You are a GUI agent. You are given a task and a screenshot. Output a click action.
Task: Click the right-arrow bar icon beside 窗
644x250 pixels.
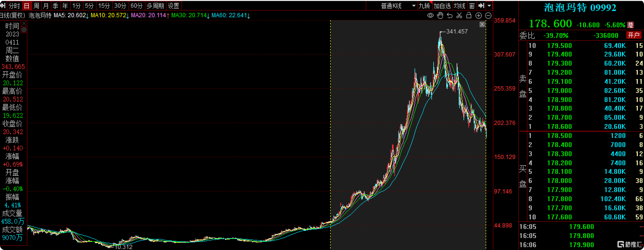coord(481,6)
